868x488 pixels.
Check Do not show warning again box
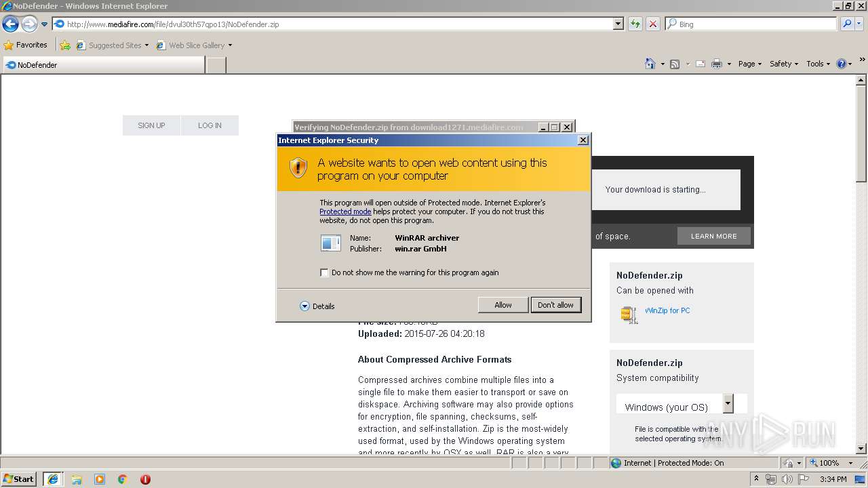pyautogui.click(x=324, y=272)
